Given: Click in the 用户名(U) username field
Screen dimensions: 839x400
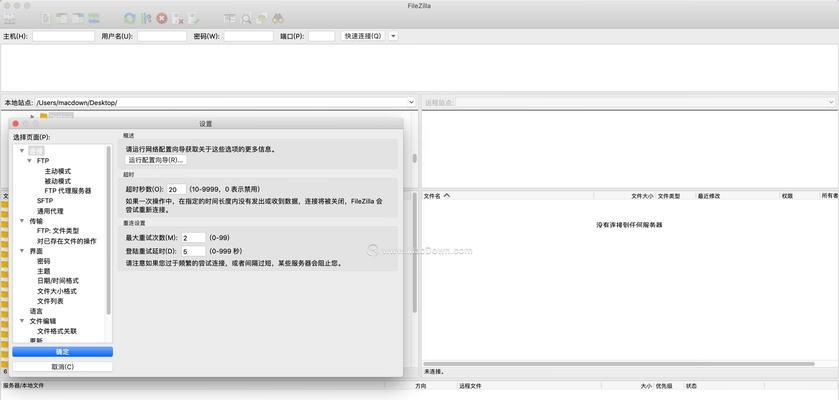Looking at the screenshot, I should (162, 36).
